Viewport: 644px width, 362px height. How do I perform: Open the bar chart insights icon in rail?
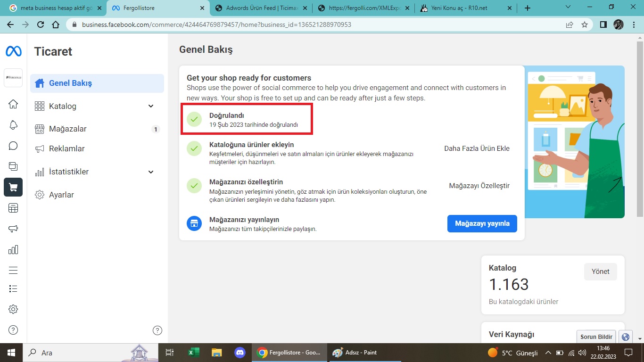click(13, 249)
